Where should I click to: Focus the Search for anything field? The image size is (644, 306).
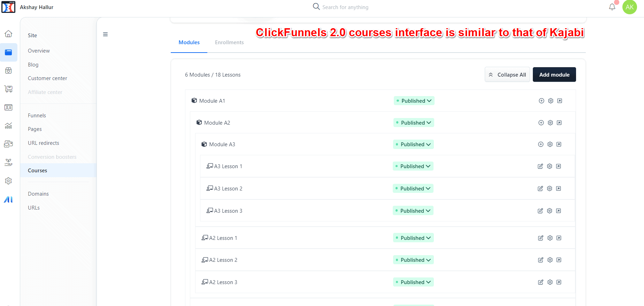(x=345, y=7)
